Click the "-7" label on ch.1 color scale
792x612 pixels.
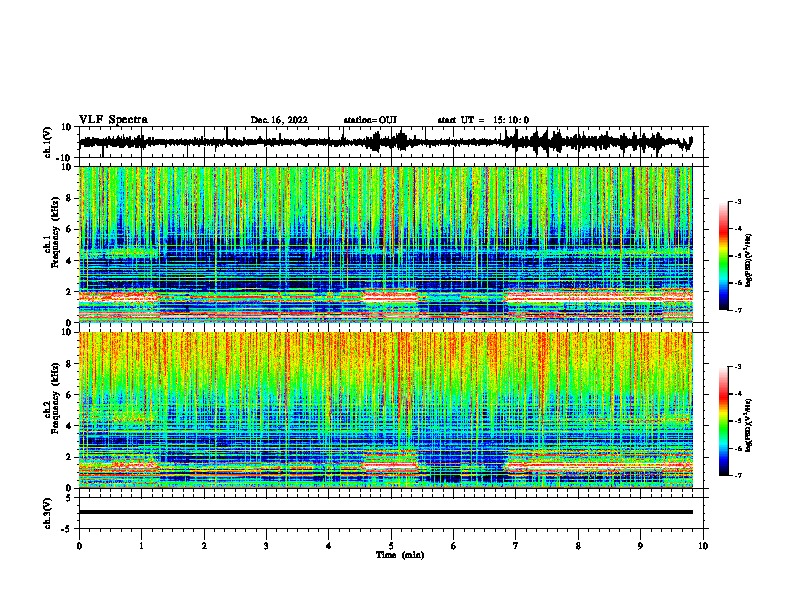[x=737, y=310]
